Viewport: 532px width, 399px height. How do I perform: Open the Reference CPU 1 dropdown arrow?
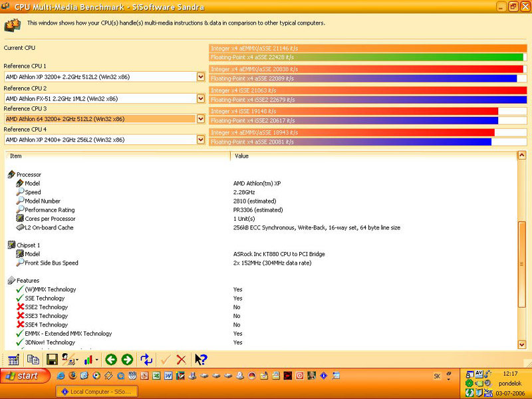201,76
